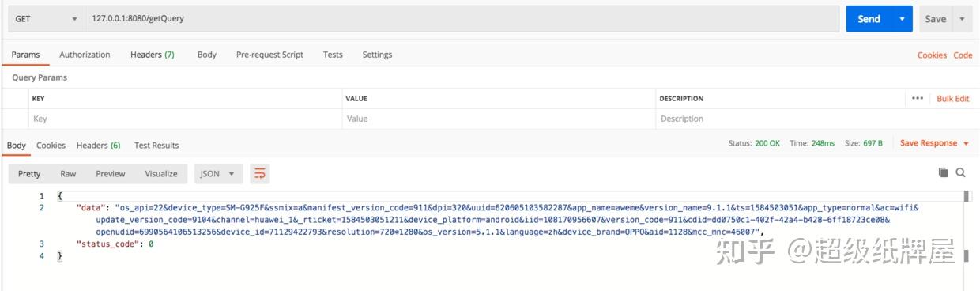Viewport: 980px width, 291px height.
Task: Select the Preview response view
Action: tap(111, 173)
